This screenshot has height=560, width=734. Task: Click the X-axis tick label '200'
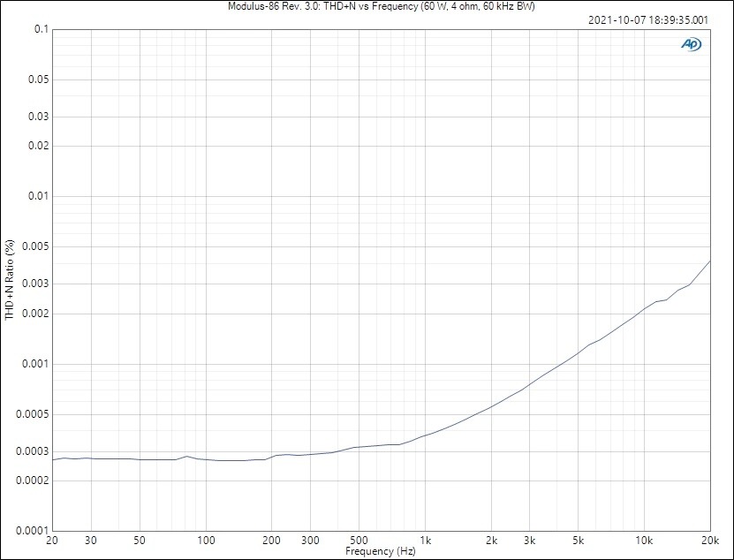click(271, 541)
